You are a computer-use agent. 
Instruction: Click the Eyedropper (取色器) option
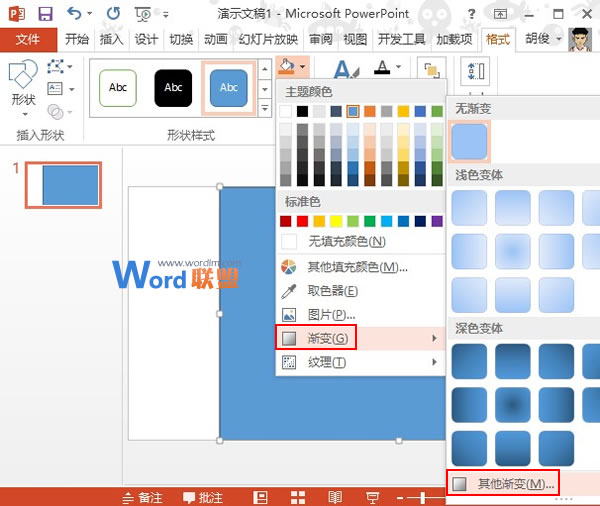[x=360, y=291]
